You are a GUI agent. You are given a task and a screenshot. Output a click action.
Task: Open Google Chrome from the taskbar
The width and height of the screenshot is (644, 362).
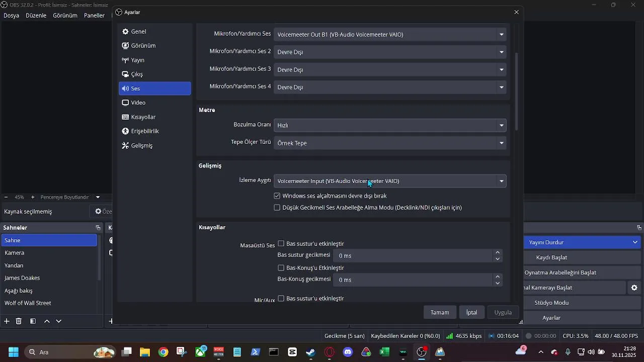[164, 352]
